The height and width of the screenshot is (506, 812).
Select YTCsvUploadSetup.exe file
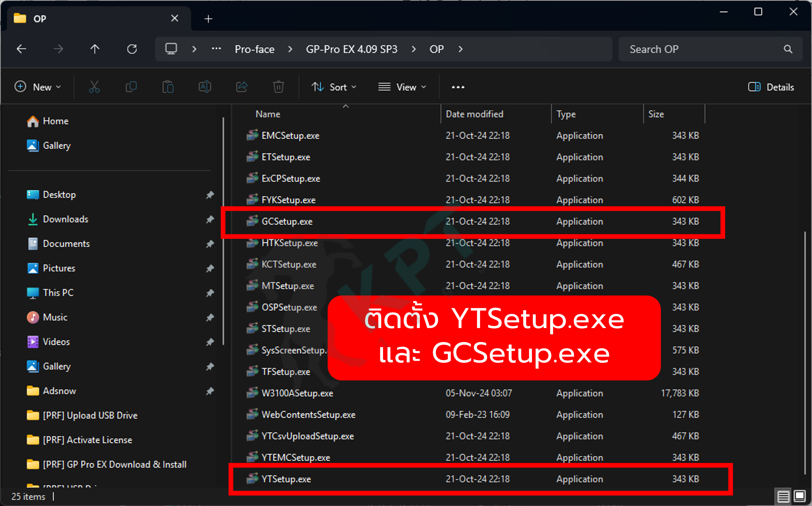tap(473, 436)
